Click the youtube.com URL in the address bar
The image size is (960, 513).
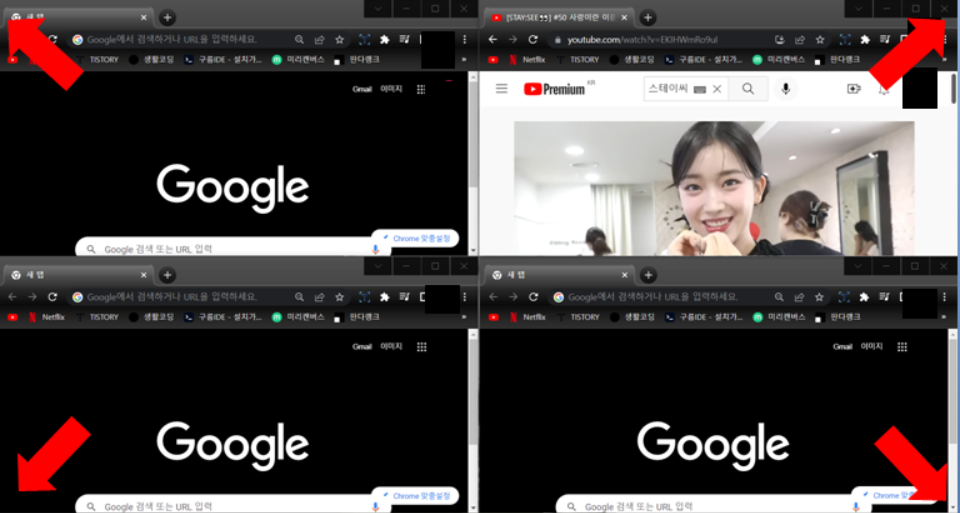(x=642, y=40)
